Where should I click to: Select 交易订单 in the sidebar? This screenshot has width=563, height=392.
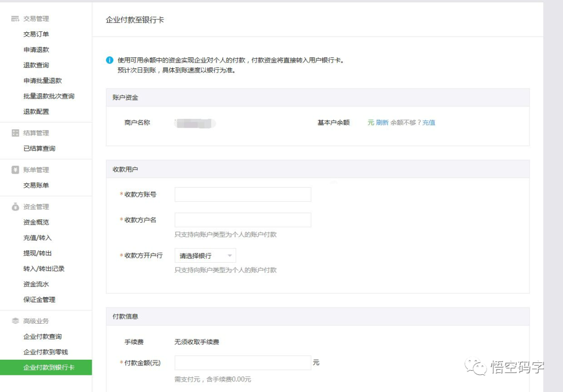tap(36, 34)
